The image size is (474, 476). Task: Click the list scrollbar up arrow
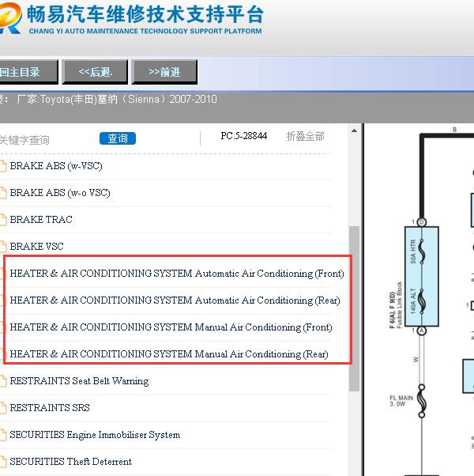[x=354, y=130]
